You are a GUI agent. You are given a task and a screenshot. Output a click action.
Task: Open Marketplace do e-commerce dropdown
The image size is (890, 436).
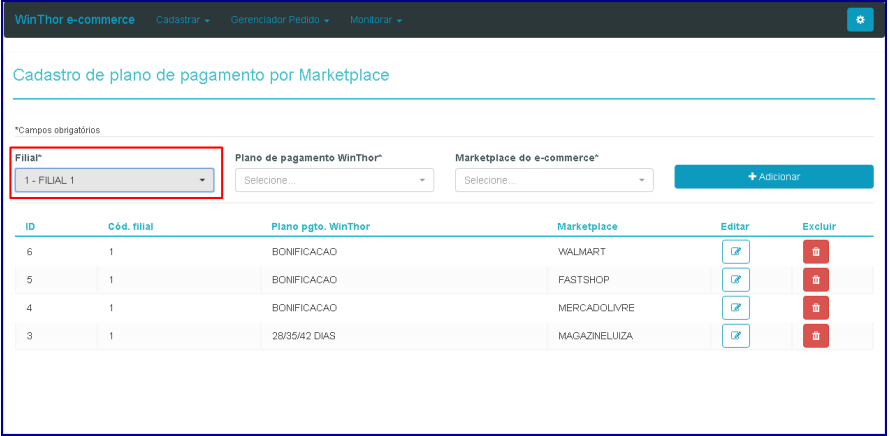tap(554, 180)
